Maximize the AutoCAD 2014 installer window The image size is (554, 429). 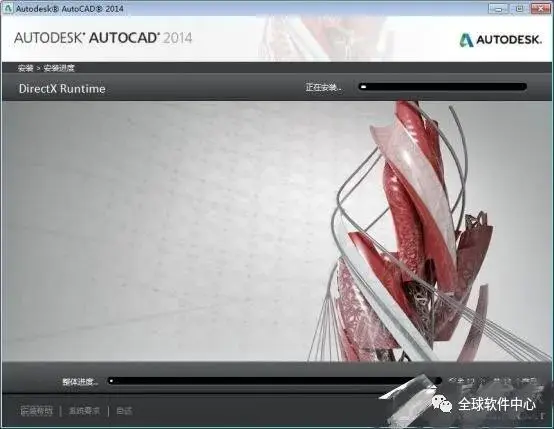pyautogui.click(x=519, y=8)
